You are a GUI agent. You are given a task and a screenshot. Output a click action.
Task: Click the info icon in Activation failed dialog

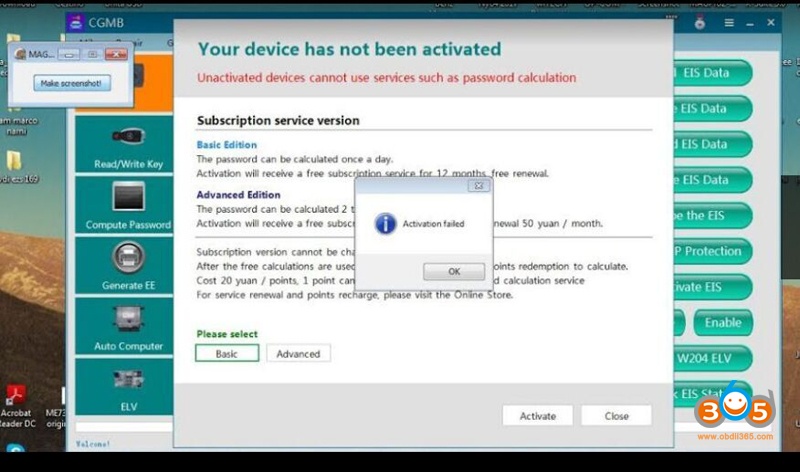tap(385, 223)
